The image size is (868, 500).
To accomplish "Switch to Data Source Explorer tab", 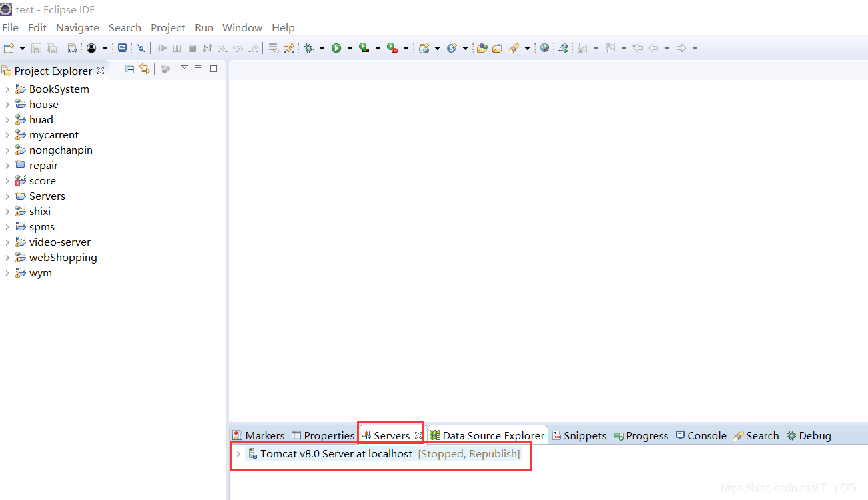I will pos(487,435).
